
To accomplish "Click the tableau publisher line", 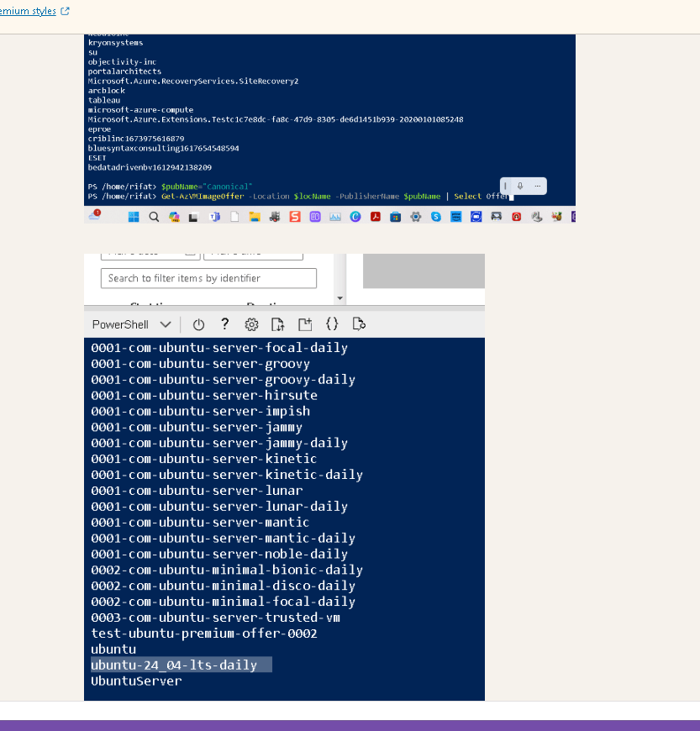I will click(104, 100).
